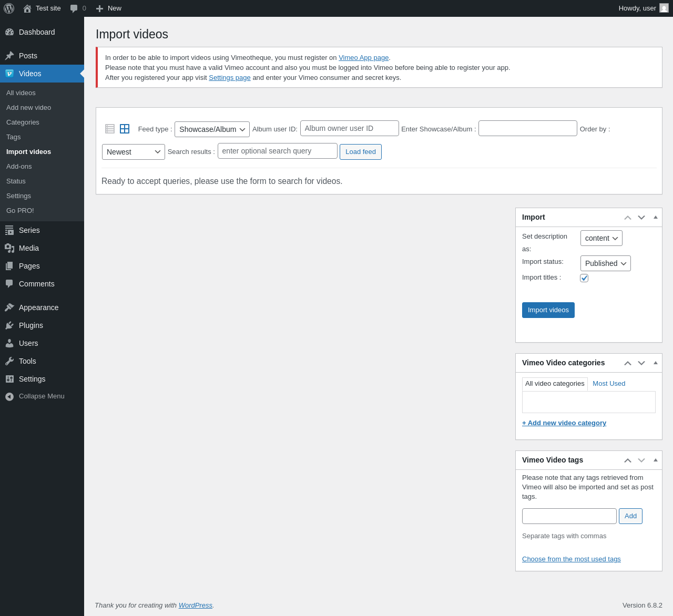Focus the Enter Showcase/Album input field
Viewport: 673px width, 616px height.
[528, 128]
